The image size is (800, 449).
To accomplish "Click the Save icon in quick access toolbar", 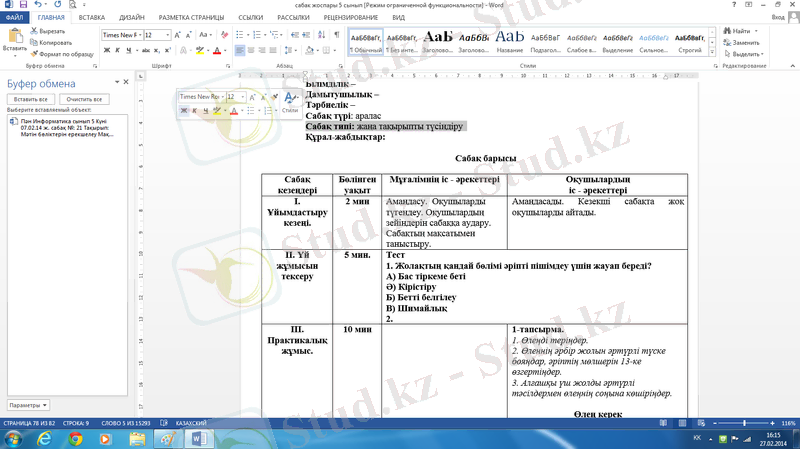I will (x=21, y=5).
